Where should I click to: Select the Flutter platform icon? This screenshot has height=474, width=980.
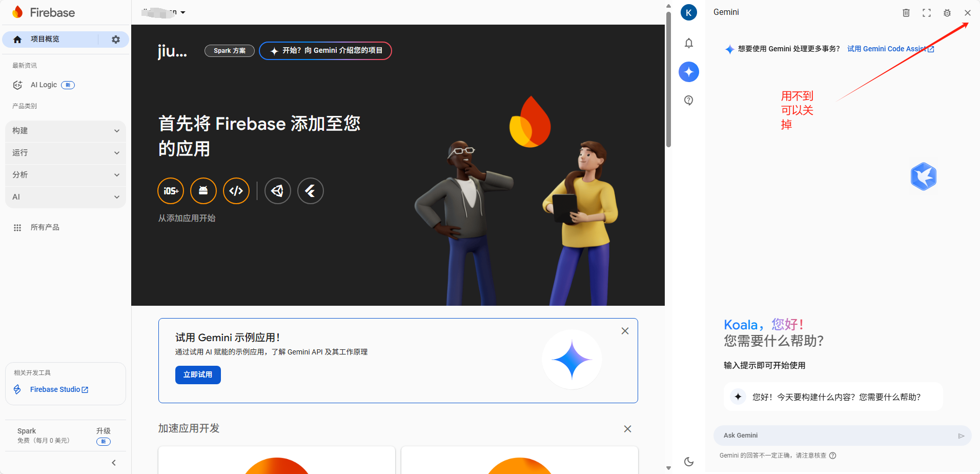pyautogui.click(x=311, y=191)
